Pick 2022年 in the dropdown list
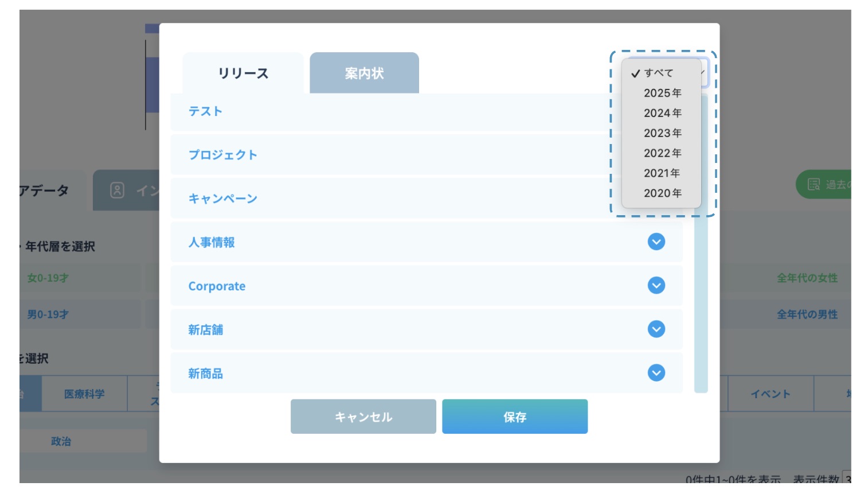This screenshot has width=868, height=490. [662, 153]
